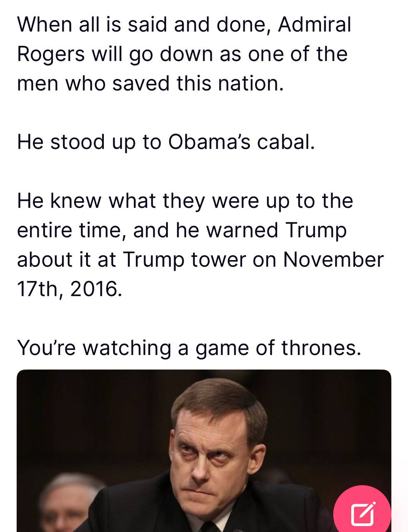The image size is (408, 532).
Task: Click the date text "17th, 2016."
Action: pyautogui.click(x=69, y=289)
